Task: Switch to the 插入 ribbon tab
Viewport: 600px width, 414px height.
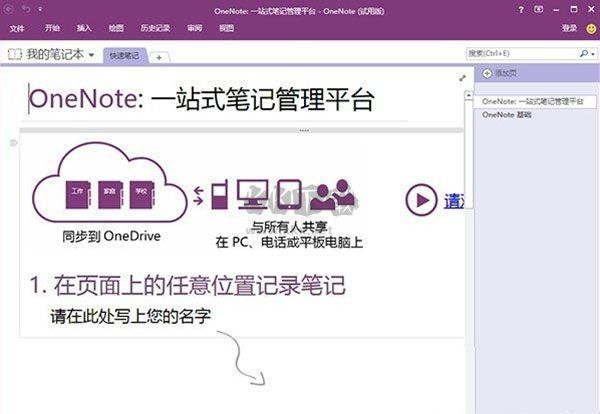Action: pos(84,28)
